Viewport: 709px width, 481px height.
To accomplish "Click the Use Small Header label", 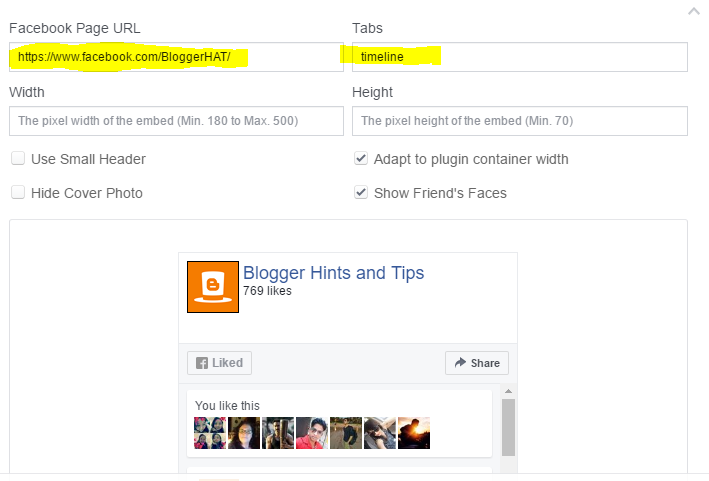I will (x=88, y=159).
